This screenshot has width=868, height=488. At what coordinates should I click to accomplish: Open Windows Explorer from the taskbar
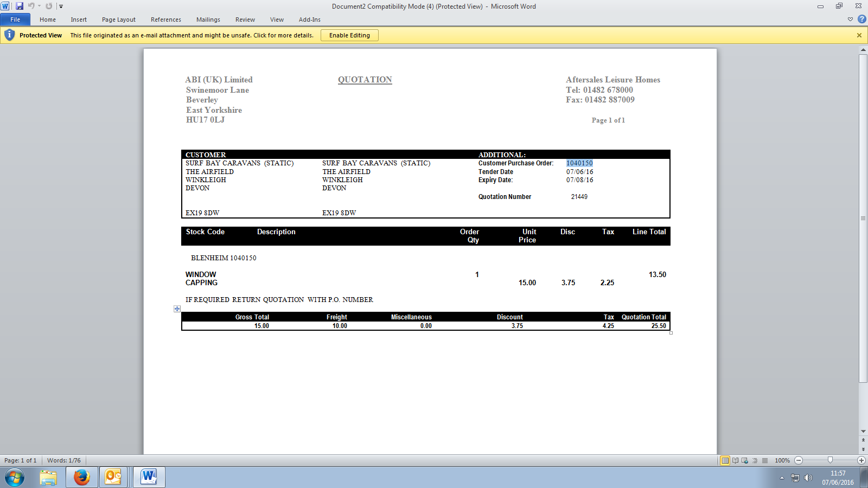pos(48,478)
